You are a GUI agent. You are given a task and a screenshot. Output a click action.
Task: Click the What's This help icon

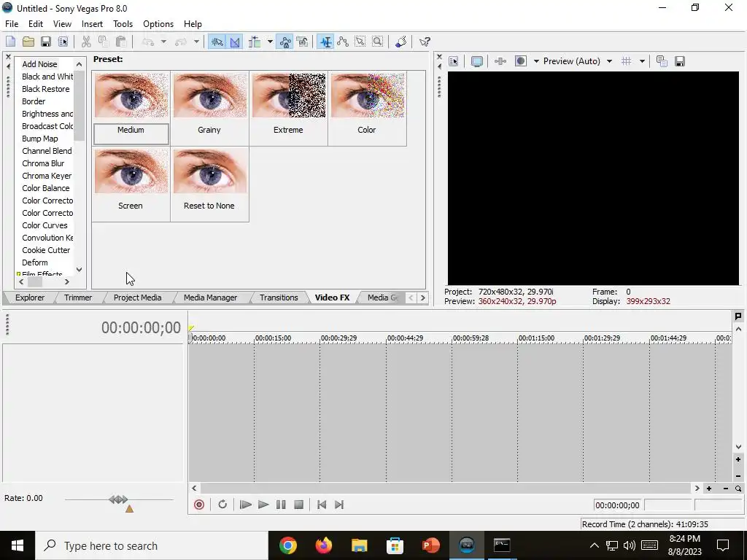pos(425,42)
